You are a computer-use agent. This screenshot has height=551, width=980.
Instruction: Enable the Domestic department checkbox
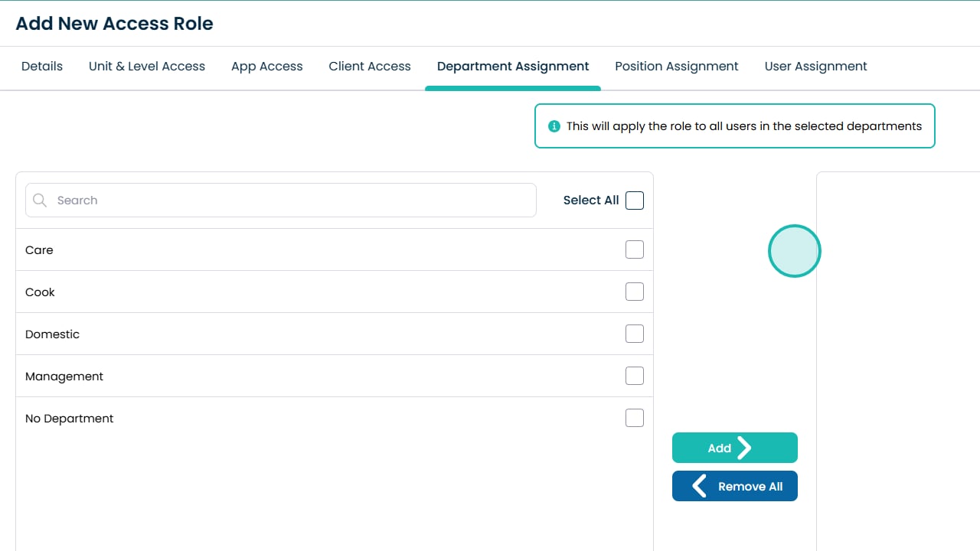(x=635, y=334)
